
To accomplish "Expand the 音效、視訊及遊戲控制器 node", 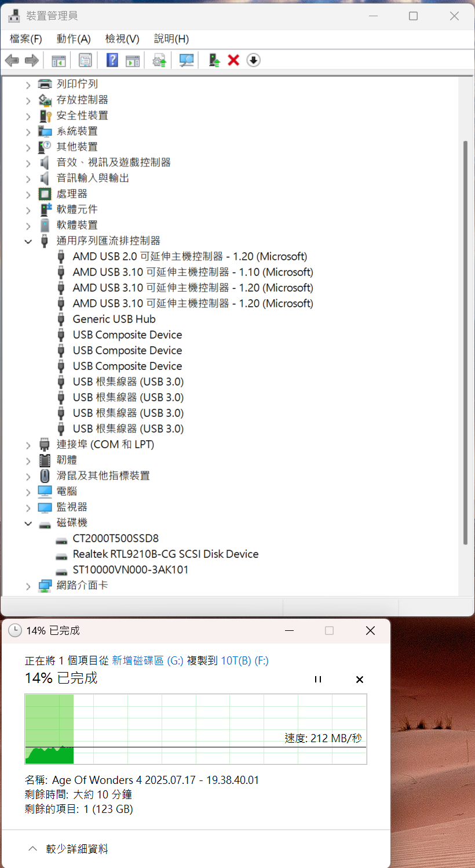I will click(x=28, y=163).
